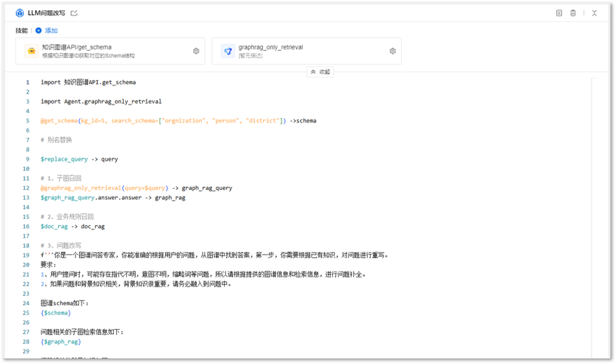
Task: Click the blue plus icon to add skill
Action: (x=38, y=30)
